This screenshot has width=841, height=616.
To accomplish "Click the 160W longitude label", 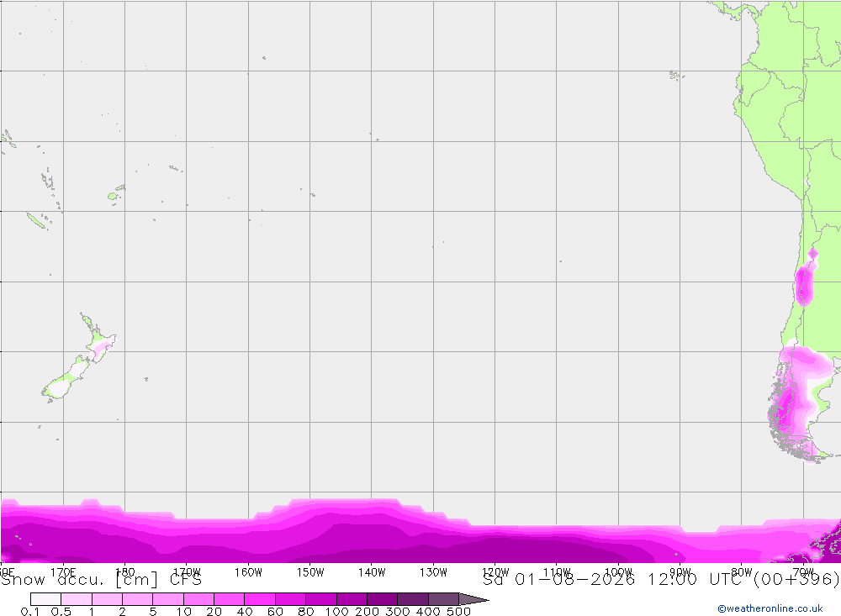I will [248, 572].
